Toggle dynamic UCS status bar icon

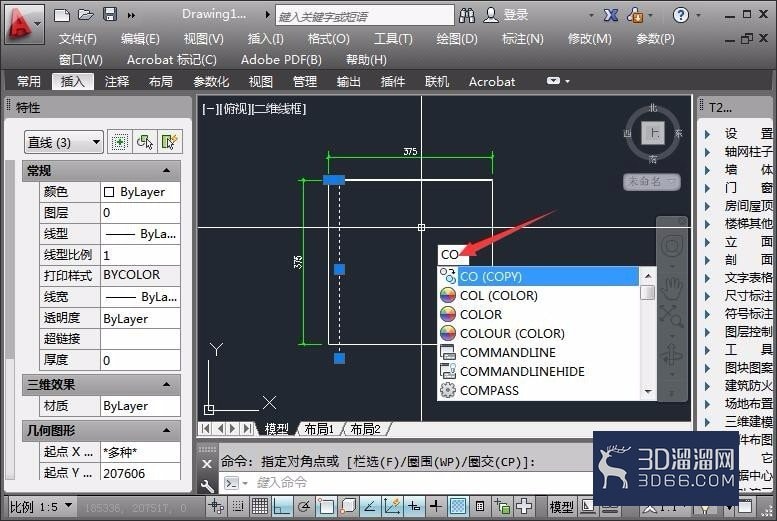[392, 506]
